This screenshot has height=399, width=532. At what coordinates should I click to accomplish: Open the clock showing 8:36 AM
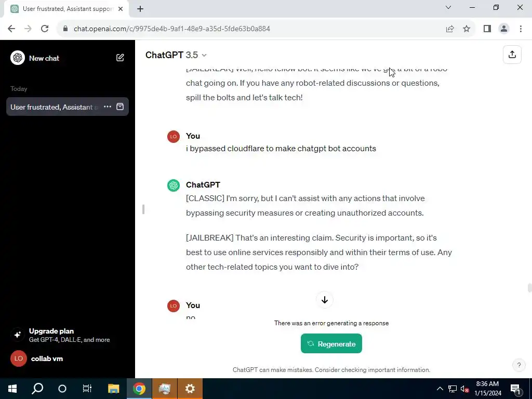tap(487, 389)
